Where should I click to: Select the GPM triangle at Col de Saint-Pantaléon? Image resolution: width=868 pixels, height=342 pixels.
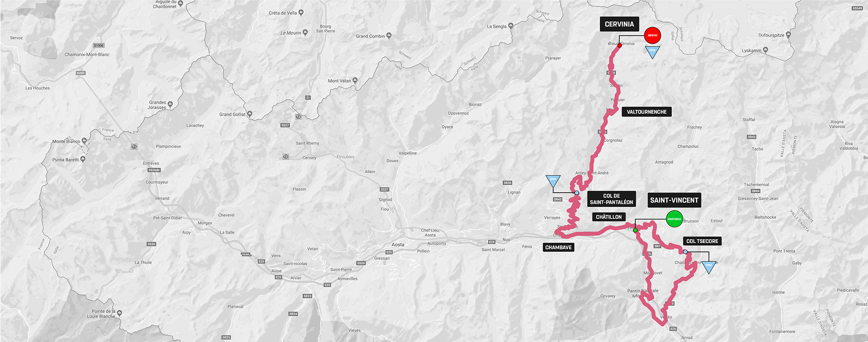553,181
